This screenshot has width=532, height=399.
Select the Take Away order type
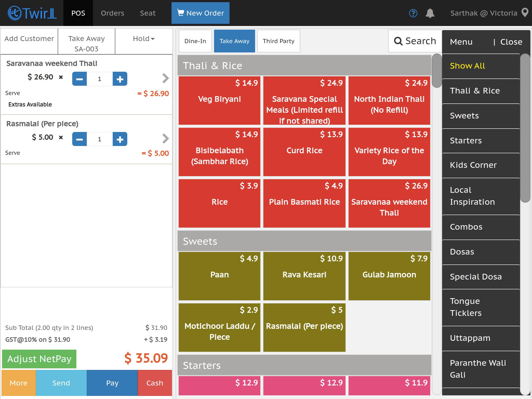tap(234, 41)
